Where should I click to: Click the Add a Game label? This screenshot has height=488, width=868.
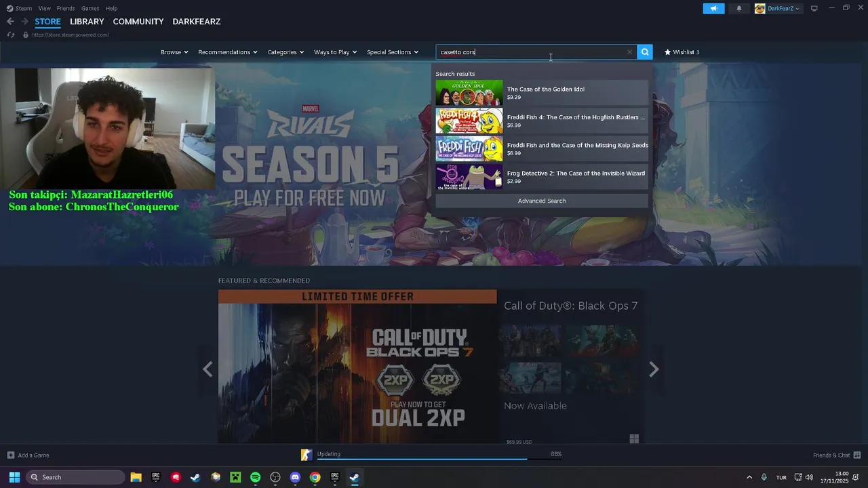point(33,455)
